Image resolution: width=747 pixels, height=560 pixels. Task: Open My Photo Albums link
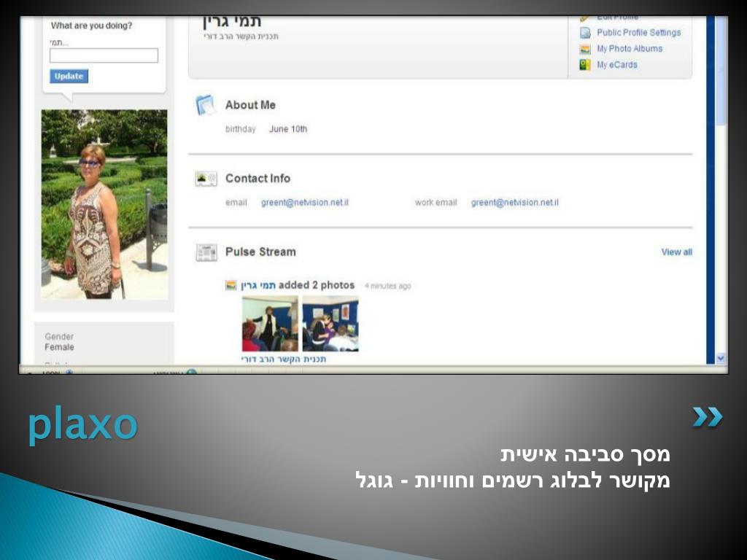tap(630, 49)
